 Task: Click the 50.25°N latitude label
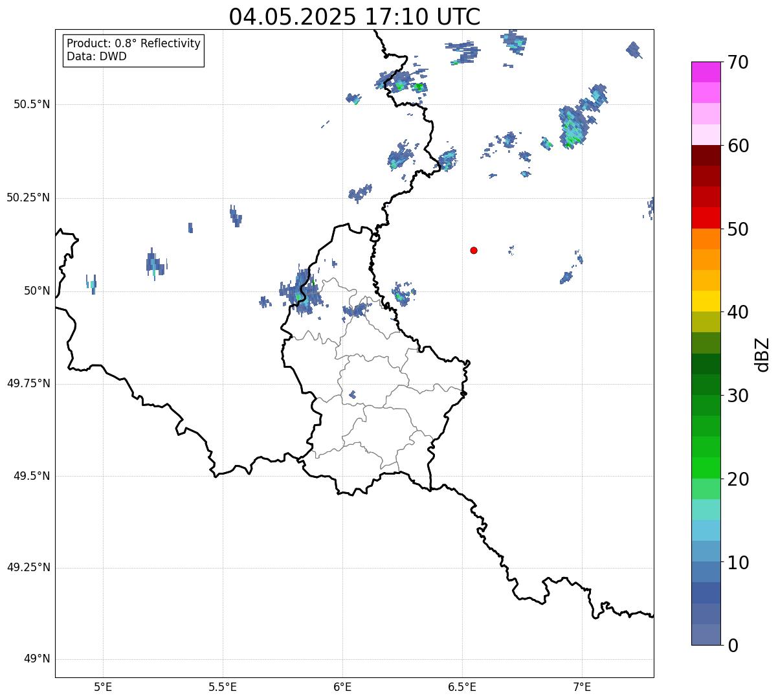pos(28,198)
